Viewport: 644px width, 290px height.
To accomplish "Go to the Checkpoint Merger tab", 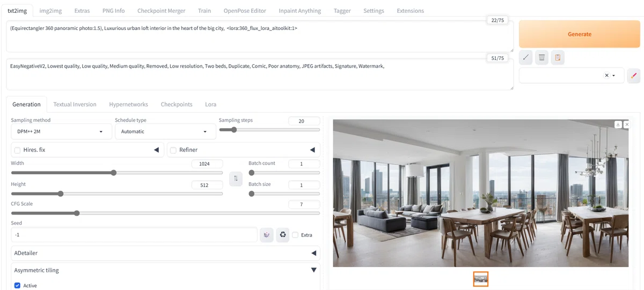I will [x=162, y=11].
